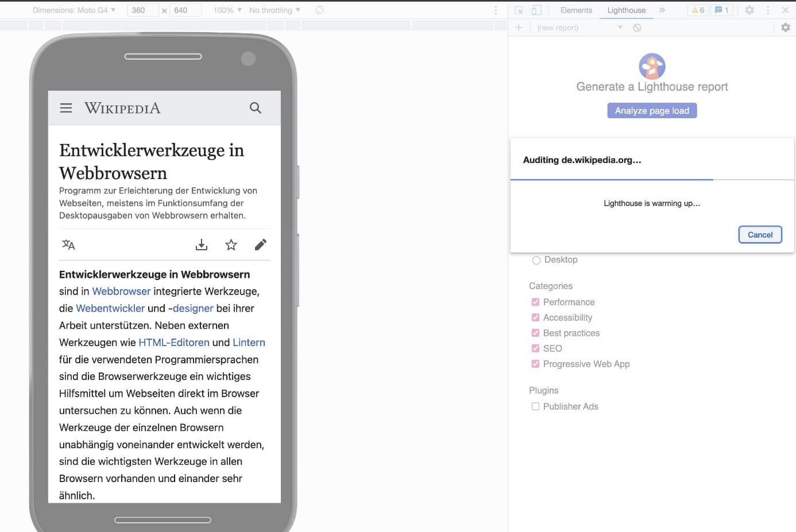Open the 100% zoom dropdown
Screen dimensions: 796x532
click(x=227, y=10)
